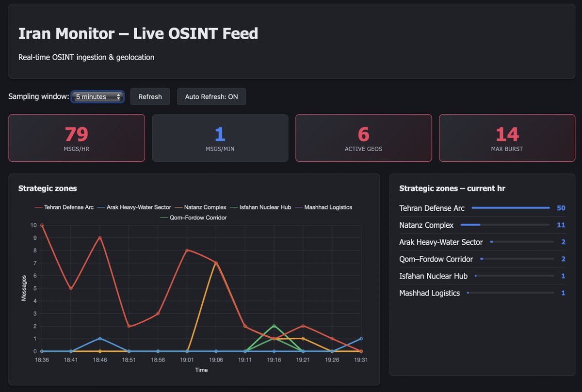The image size is (582, 392).
Task: Click the 'Strategic zones' chart heading
Action: (x=48, y=188)
